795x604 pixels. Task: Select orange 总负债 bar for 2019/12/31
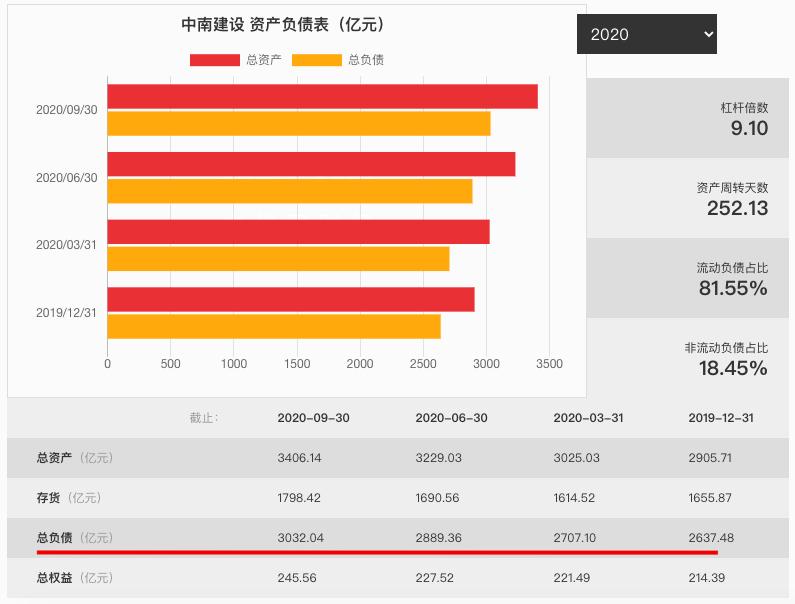pyautogui.click(x=274, y=327)
